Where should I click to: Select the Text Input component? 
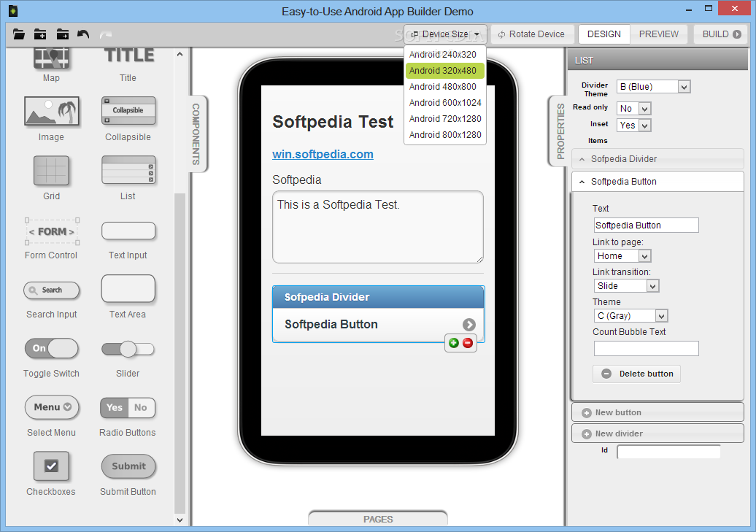pos(128,231)
